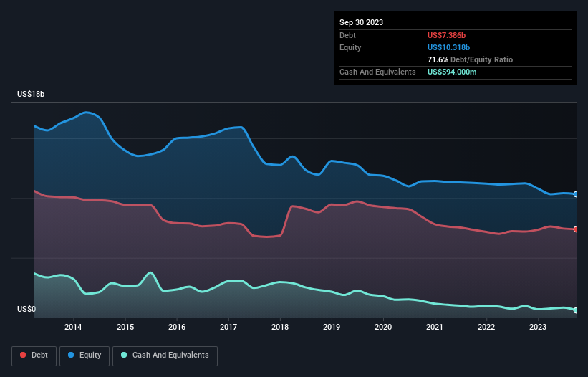588x377 pixels.
Task: Click the 2017 x-axis label
Action: click(228, 327)
